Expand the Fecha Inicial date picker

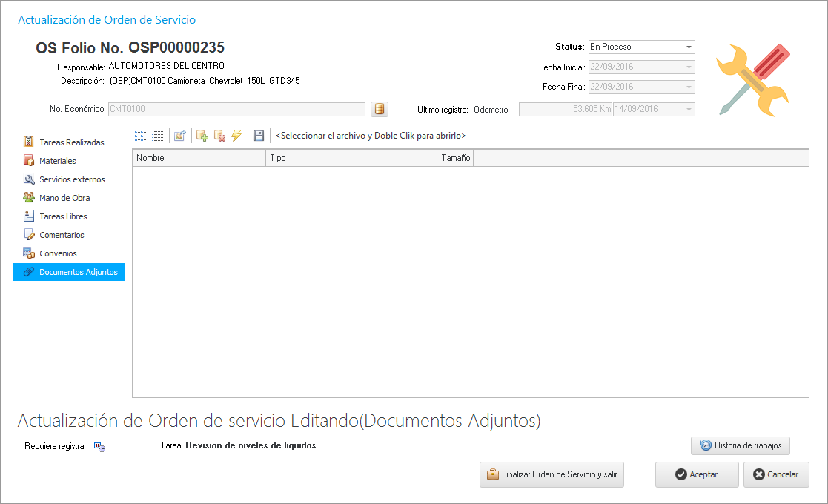(689, 67)
